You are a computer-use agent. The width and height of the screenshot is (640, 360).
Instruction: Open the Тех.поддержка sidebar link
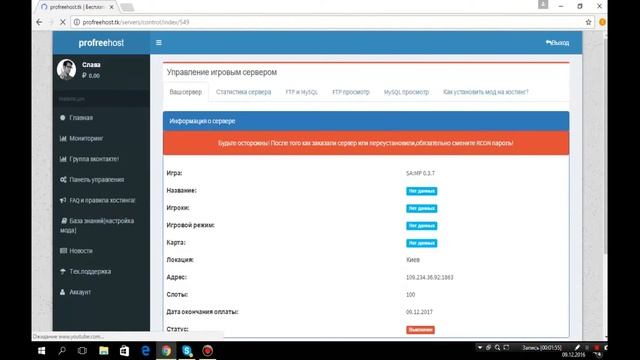tap(90, 271)
